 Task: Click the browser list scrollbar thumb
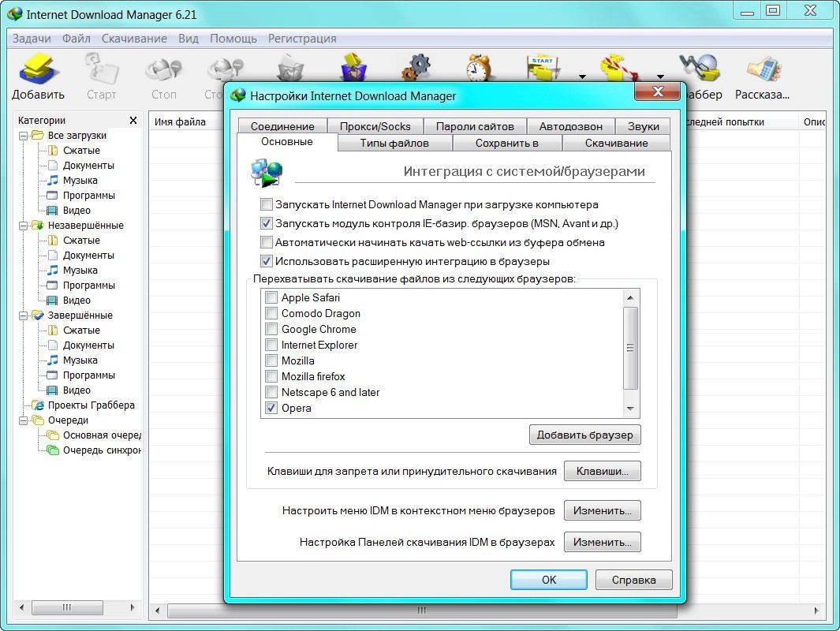point(630,348)
